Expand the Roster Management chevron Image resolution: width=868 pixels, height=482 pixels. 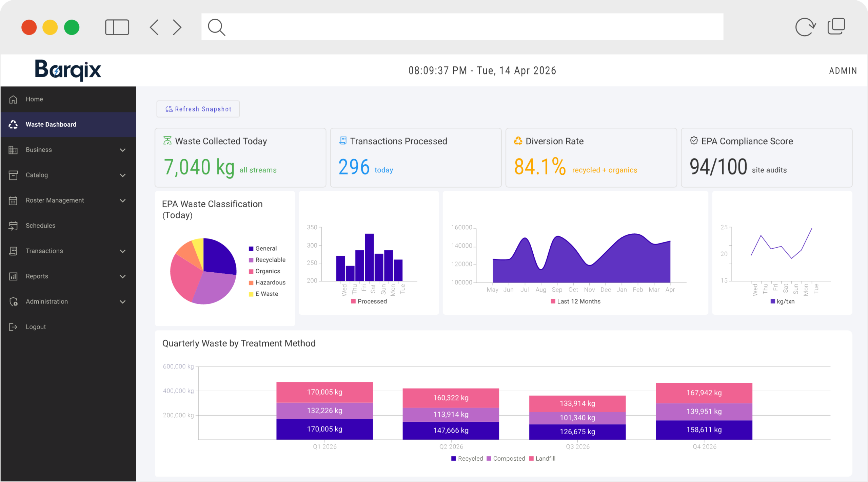[123, 201]
